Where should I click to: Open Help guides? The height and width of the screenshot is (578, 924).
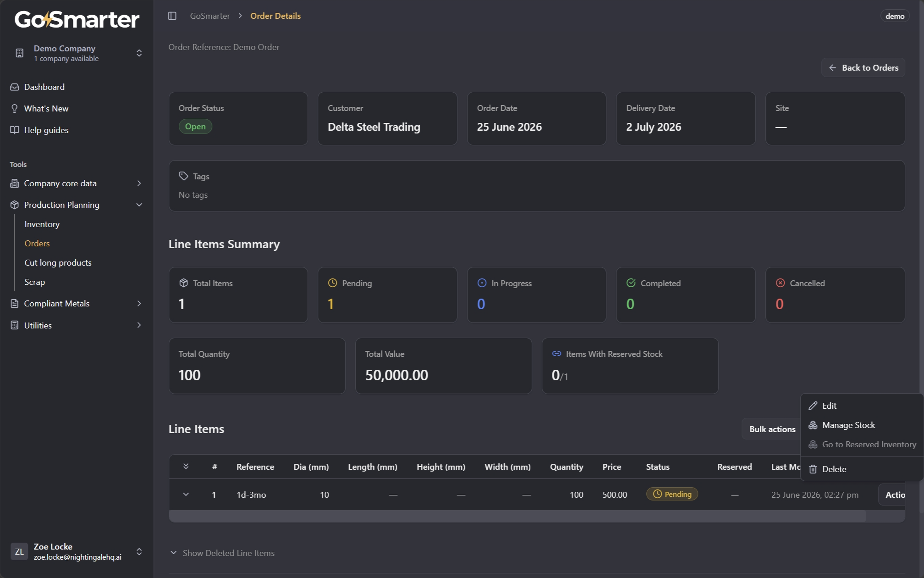coord(46,130)
